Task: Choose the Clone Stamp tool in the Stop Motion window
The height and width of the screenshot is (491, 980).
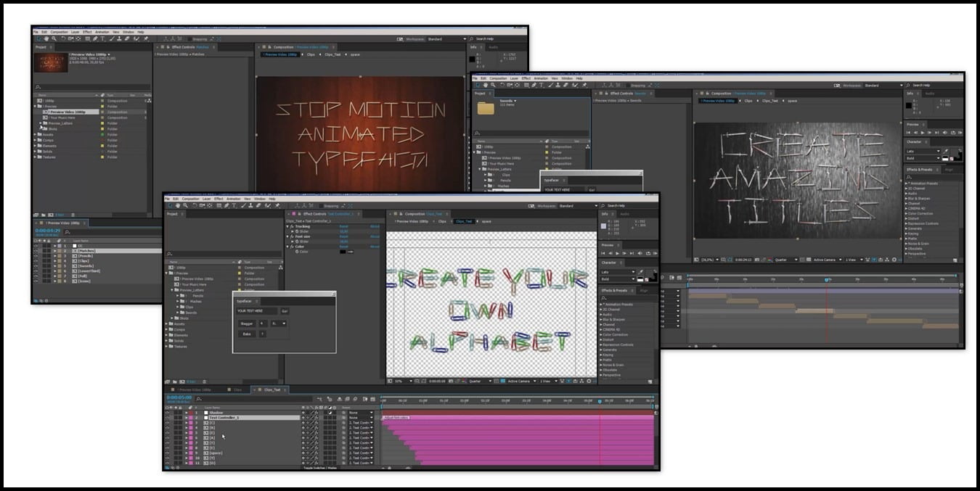Action: pos(119,38)
